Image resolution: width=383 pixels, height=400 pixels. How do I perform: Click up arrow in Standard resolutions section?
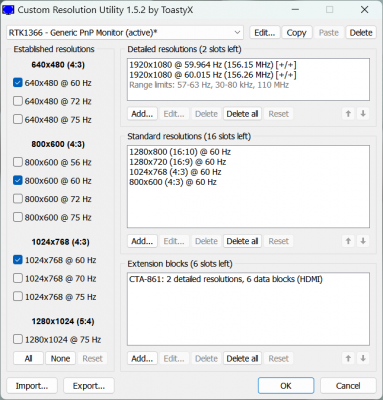(x=348, y=241)
